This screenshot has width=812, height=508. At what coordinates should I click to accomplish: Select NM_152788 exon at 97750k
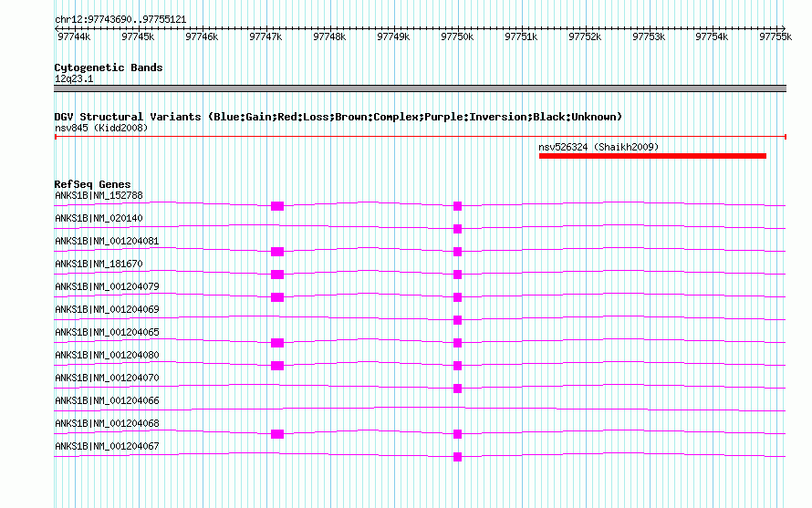[457, 206]
